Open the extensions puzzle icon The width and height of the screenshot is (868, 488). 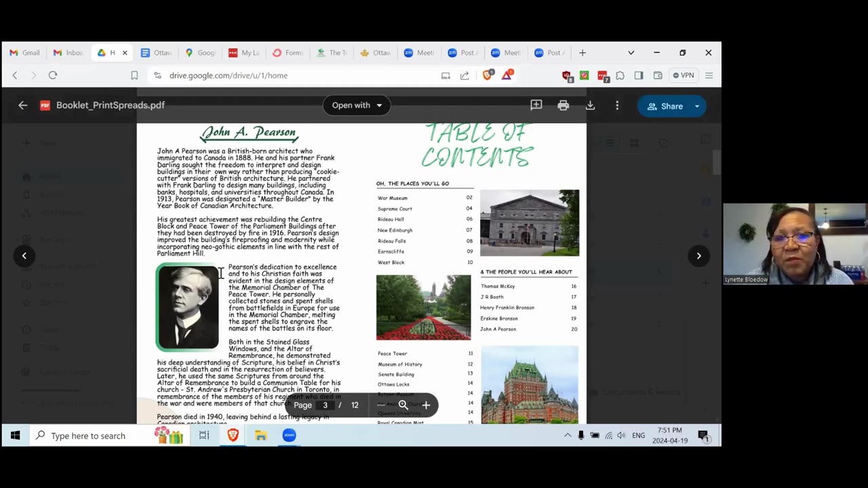tap(620, 75)
